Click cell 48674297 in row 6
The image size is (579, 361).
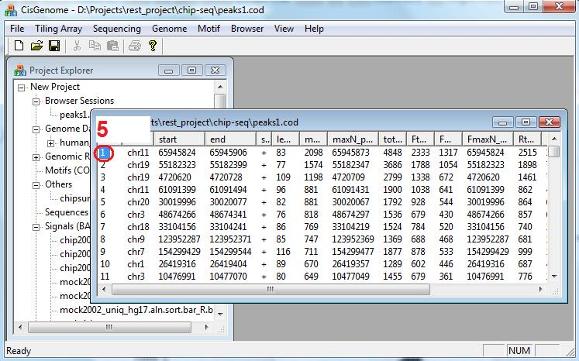(350, 214)
